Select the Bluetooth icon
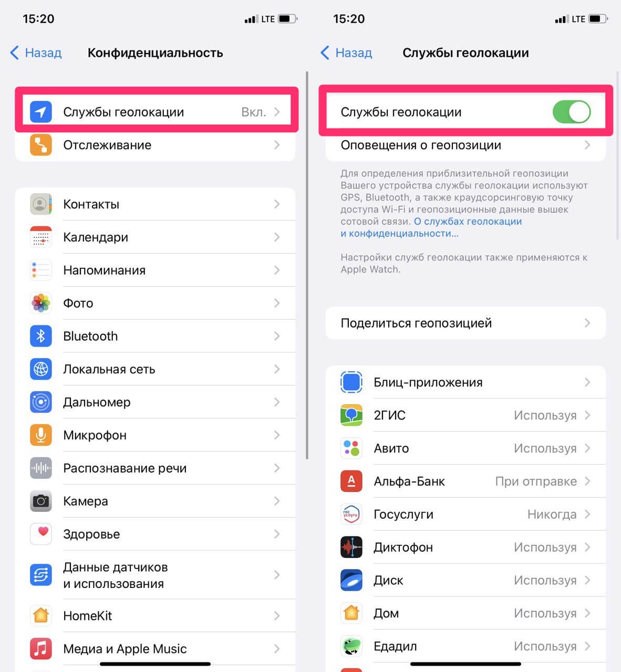This screenshot has width=621, height=672. pyautogui.click(x=41, y=336)
